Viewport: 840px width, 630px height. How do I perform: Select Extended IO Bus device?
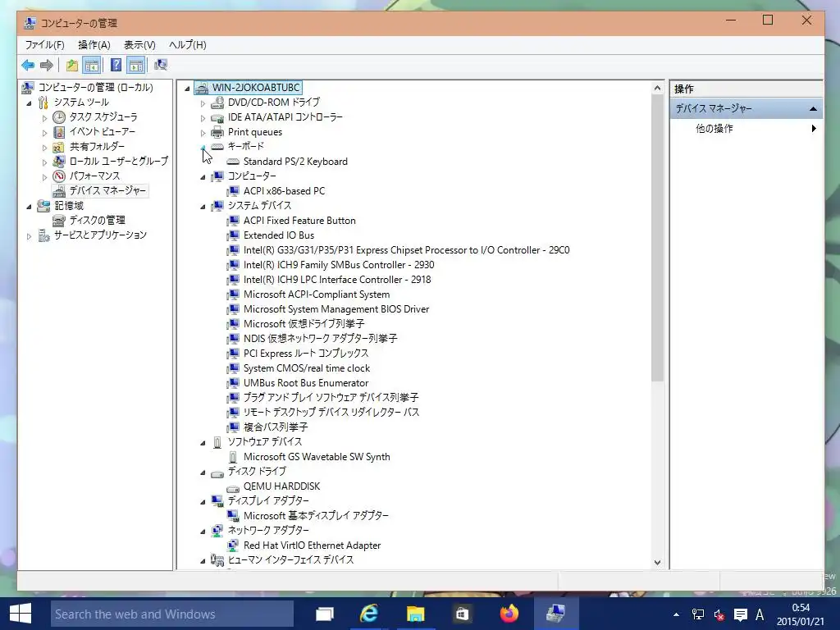(x=279, y=235)
